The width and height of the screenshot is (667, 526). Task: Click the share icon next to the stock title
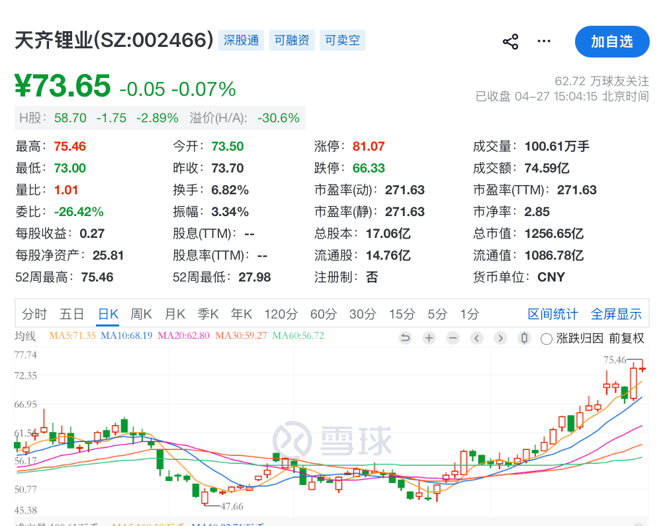(x=510, y=41)
